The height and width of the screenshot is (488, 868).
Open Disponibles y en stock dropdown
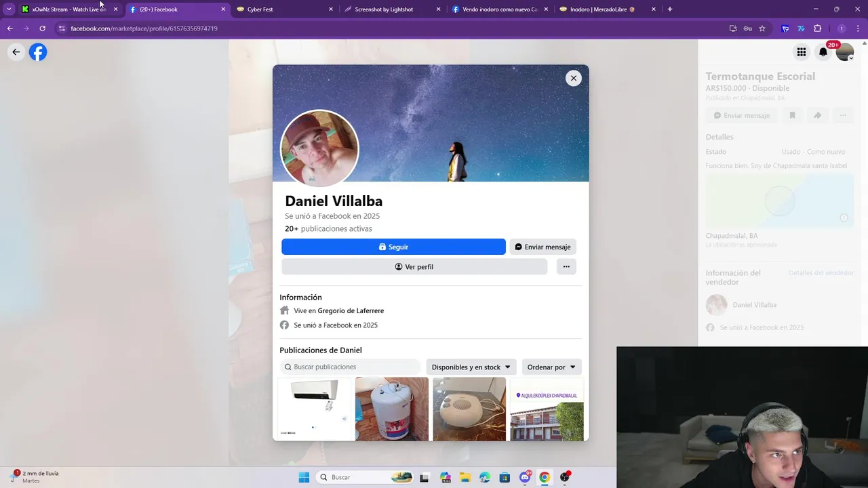[471, 367]
